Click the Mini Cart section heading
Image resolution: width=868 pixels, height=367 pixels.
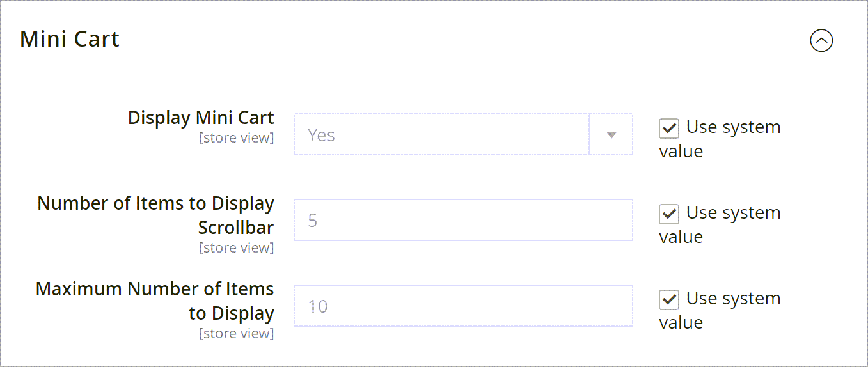70,40
